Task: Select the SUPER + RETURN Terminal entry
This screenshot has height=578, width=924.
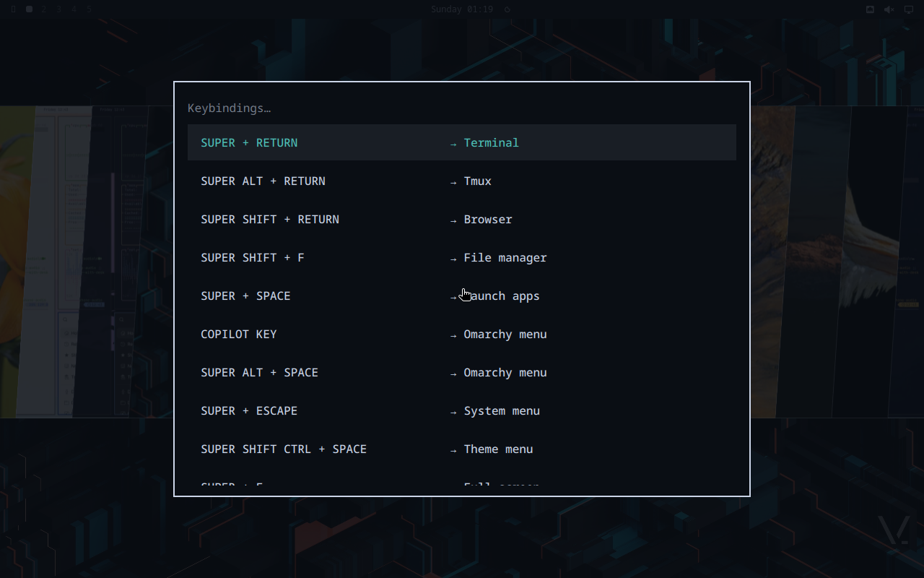Action: (462, 142)
